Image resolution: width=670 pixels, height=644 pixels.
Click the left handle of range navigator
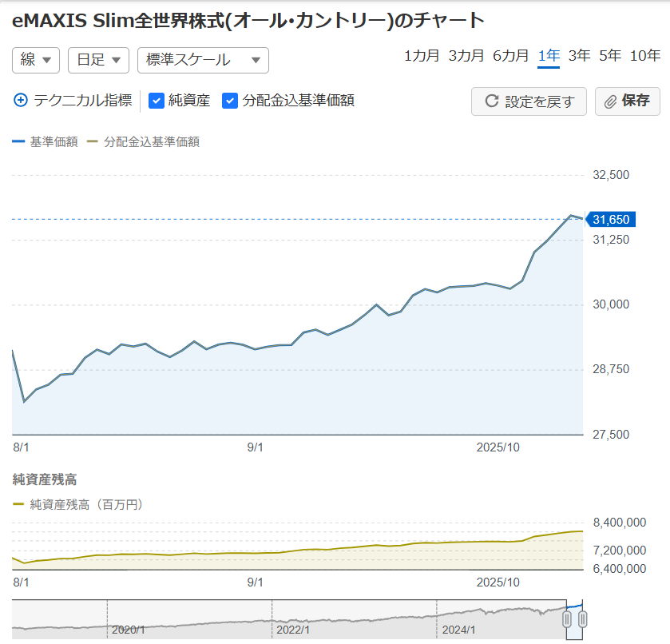pyautogui.click(x=568, y=619)
